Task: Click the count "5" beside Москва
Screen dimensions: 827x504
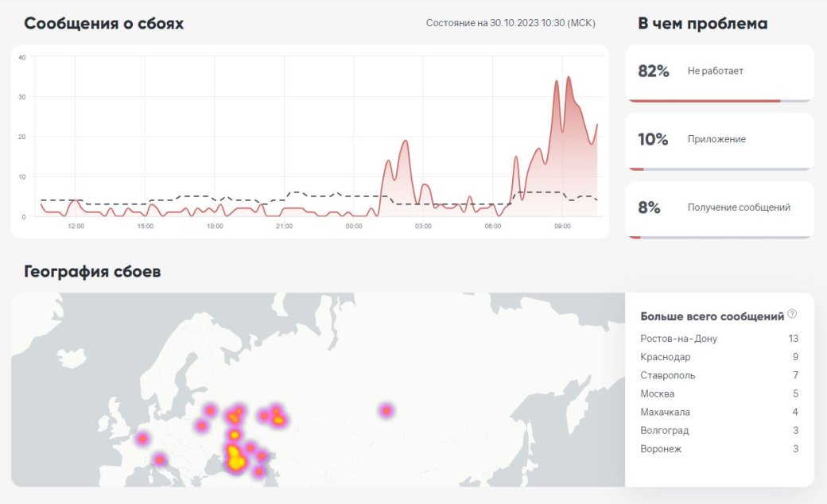Action: click(795, 394)
